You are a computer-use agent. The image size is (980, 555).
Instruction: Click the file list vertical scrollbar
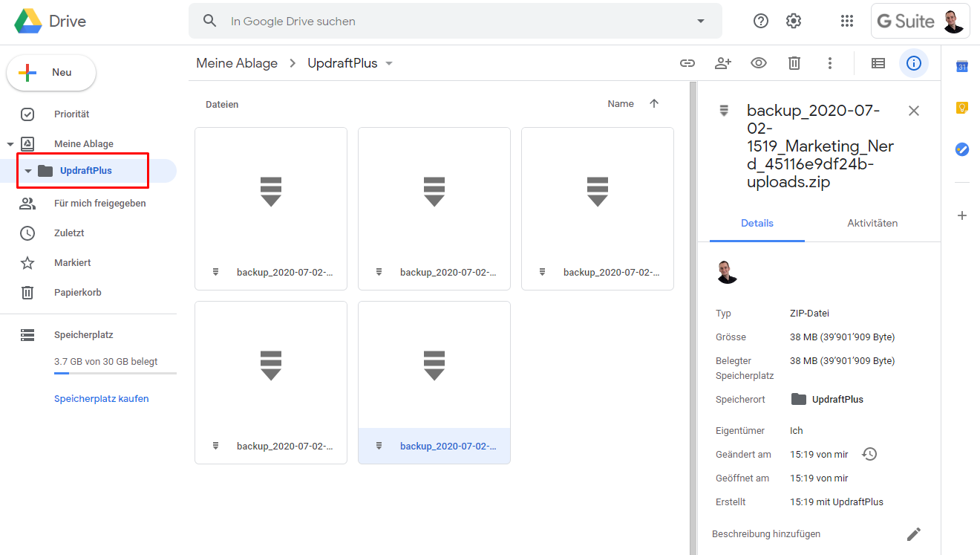[693, 318]
